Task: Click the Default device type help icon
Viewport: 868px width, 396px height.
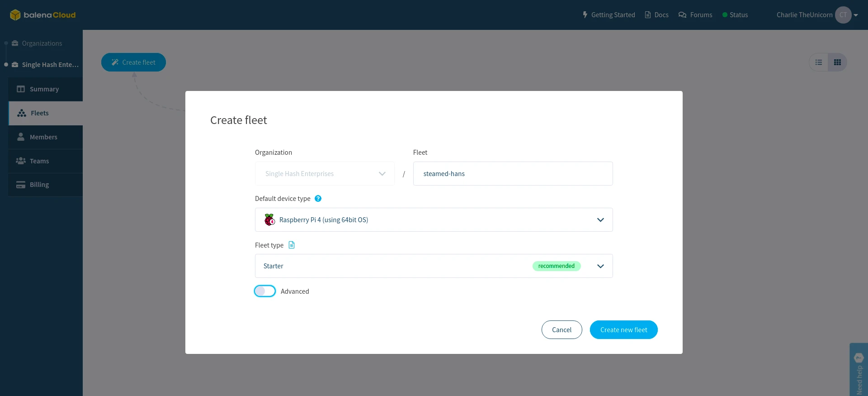Action: [318, 199]
